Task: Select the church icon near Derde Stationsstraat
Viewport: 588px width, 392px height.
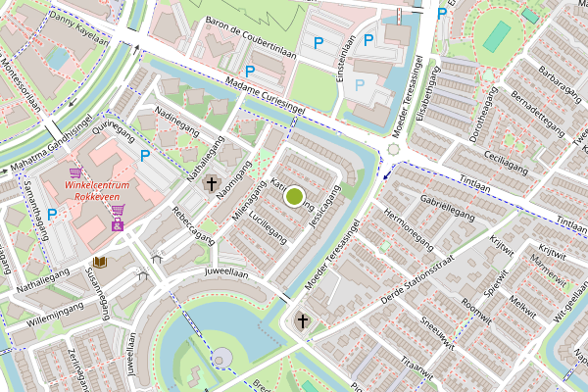Action: 303,321
